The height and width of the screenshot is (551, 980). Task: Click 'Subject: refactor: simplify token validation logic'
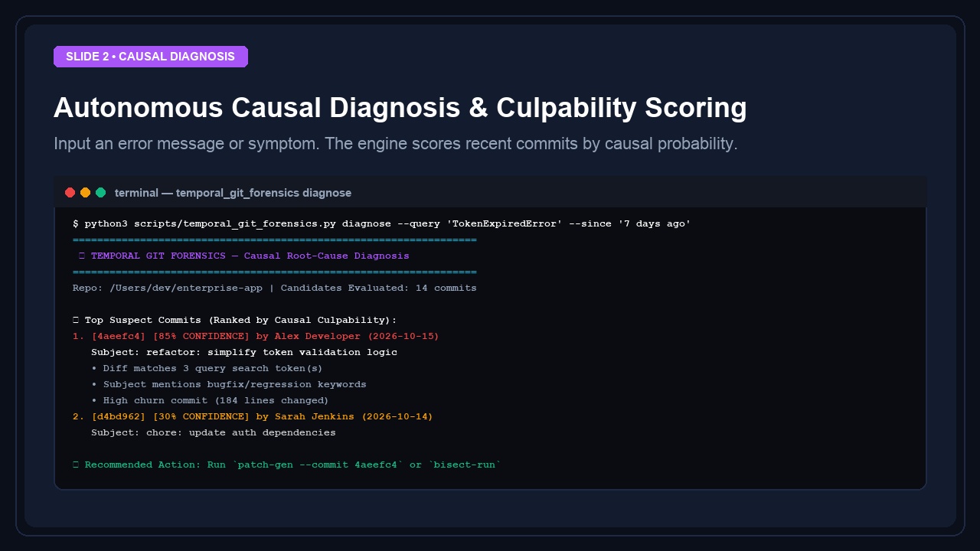244,352
